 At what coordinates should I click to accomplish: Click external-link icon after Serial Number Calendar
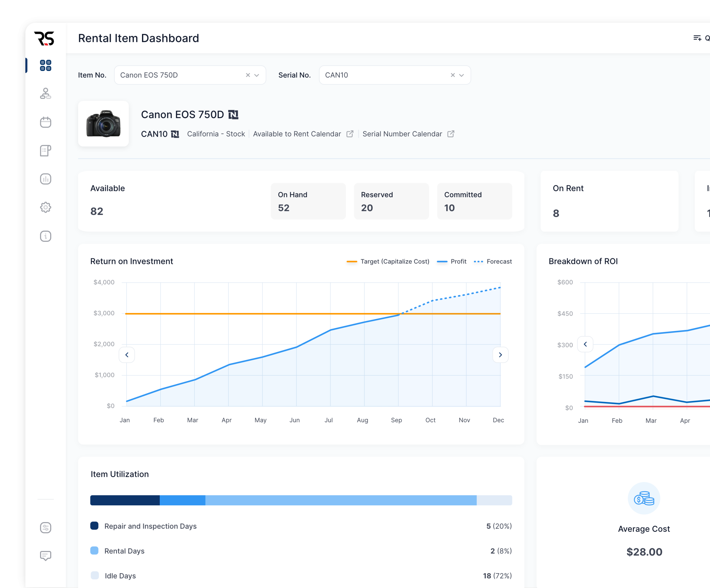[451, 134]
